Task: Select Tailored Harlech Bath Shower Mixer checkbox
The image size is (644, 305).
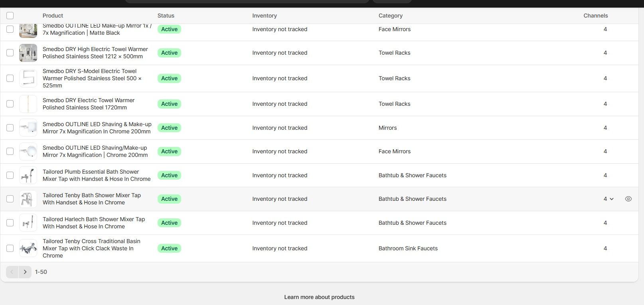Action: pyautogui.click(x=10, y=223)
